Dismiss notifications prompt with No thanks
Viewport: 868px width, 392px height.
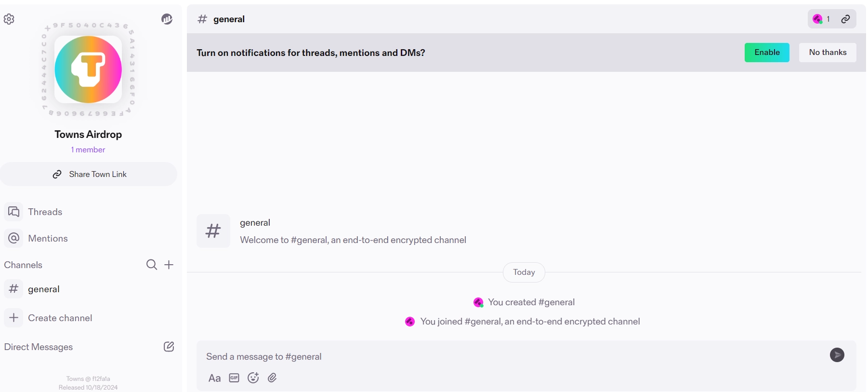click(x=828, y=53)
